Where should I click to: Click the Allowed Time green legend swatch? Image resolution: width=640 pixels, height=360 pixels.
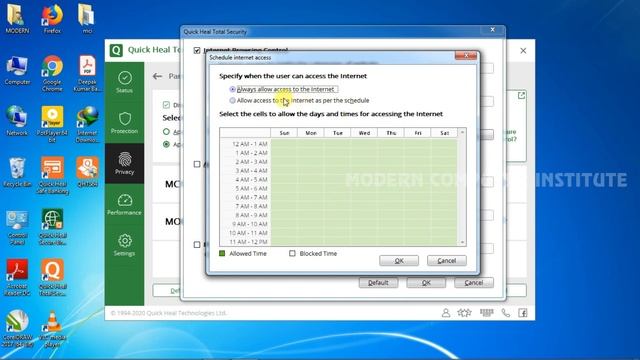(222, 253)
